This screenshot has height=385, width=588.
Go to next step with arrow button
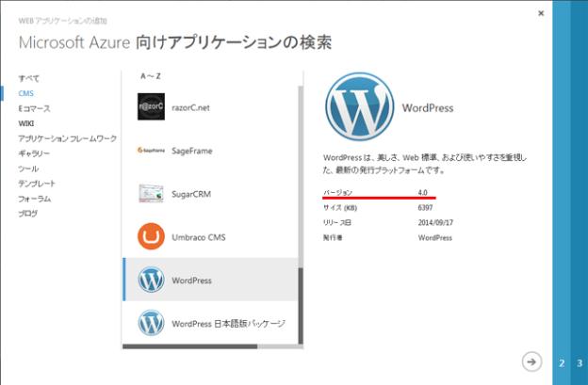pyautogui.click(x=531, y=361)
